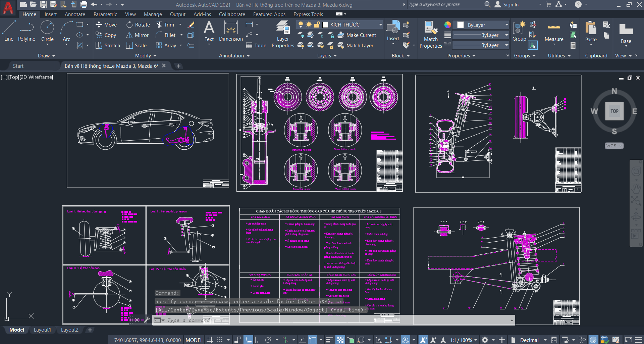Screen dimensions: 644x344
Task: Click the keyword search box
Action: (444, 4)
